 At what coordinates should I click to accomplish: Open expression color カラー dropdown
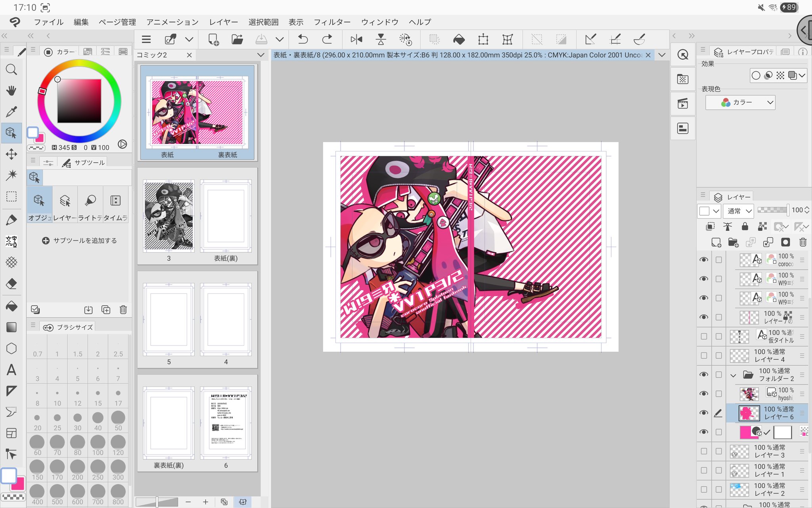740,102
